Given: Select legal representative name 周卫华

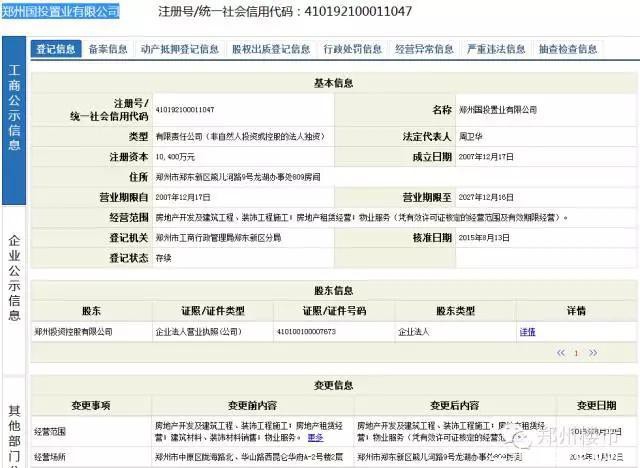Looking at the screenshot, I should pos(471,137).
